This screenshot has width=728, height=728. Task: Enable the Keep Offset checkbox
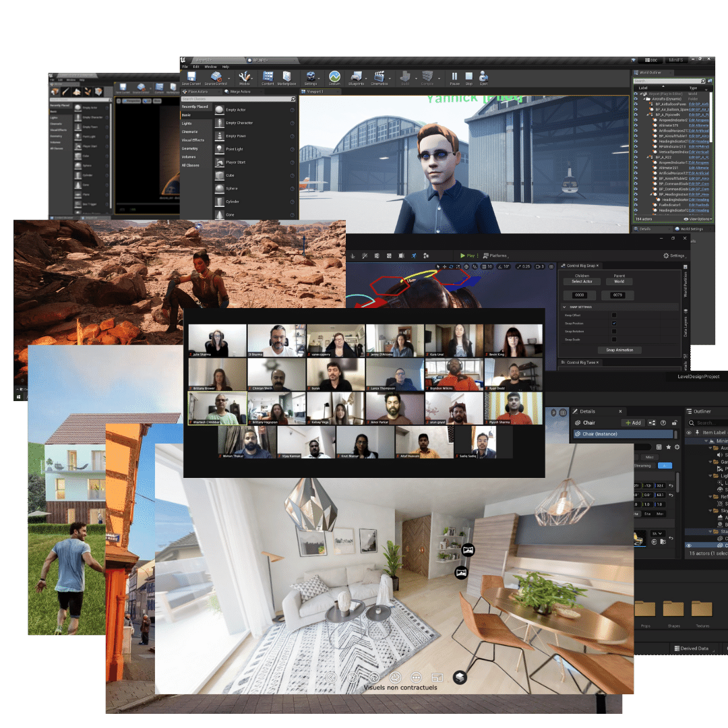[614, 315]
